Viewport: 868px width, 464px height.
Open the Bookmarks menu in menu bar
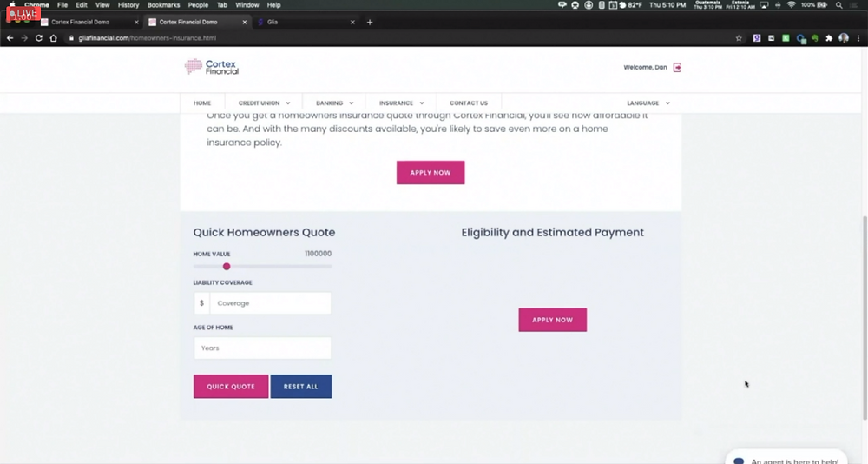(163, 5)
